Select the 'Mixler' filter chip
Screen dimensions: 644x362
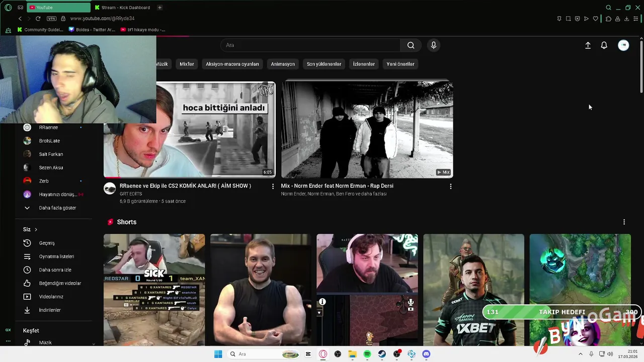[x=187, y=64]
